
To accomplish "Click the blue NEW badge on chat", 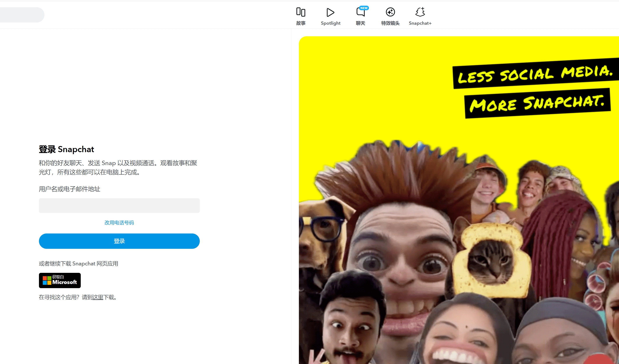I will [x=364, y=8].
